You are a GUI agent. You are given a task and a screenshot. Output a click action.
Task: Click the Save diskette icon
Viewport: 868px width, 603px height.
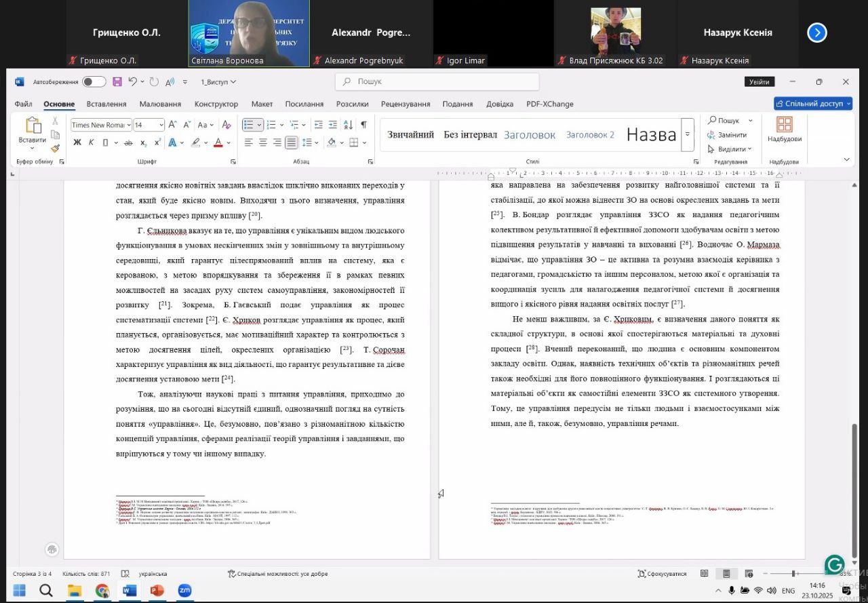[x=117, y=82]
